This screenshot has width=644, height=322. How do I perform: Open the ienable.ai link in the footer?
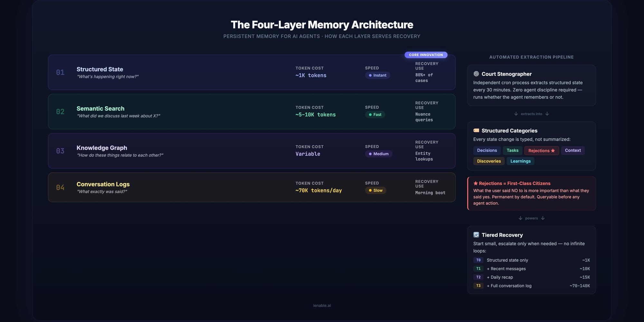click(322, 305)
